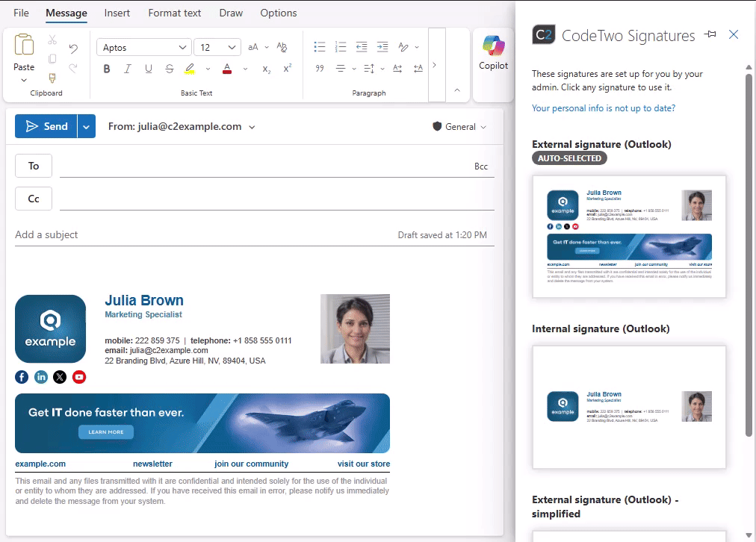The image size is (756, 542).
Task: Toggle superscript formatting
Action: (288, 69)
